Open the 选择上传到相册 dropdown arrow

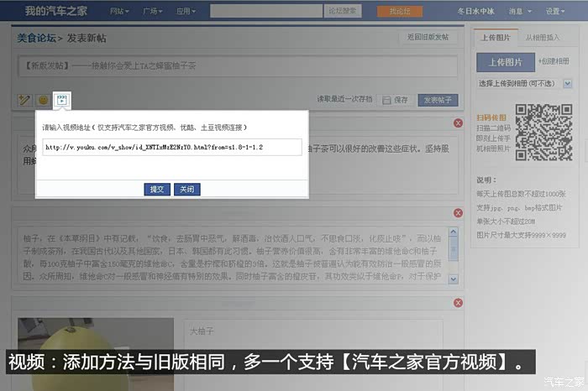(x=567, y=84)
